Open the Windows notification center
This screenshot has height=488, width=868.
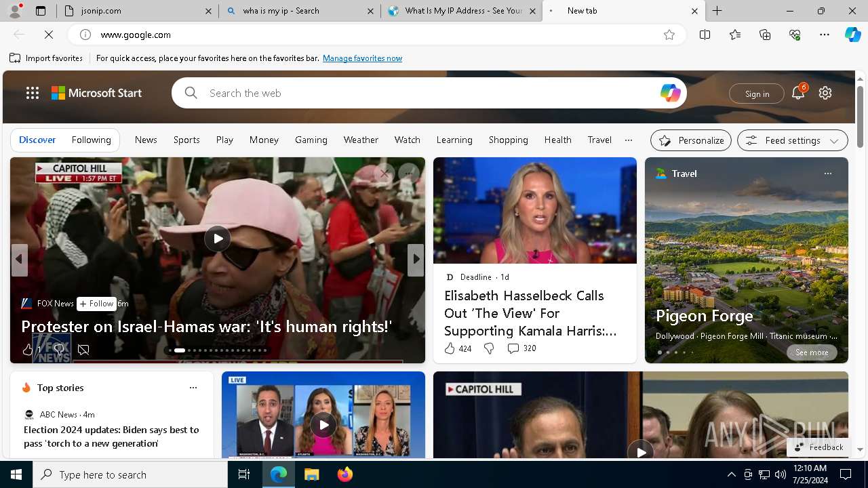[846, 474]
